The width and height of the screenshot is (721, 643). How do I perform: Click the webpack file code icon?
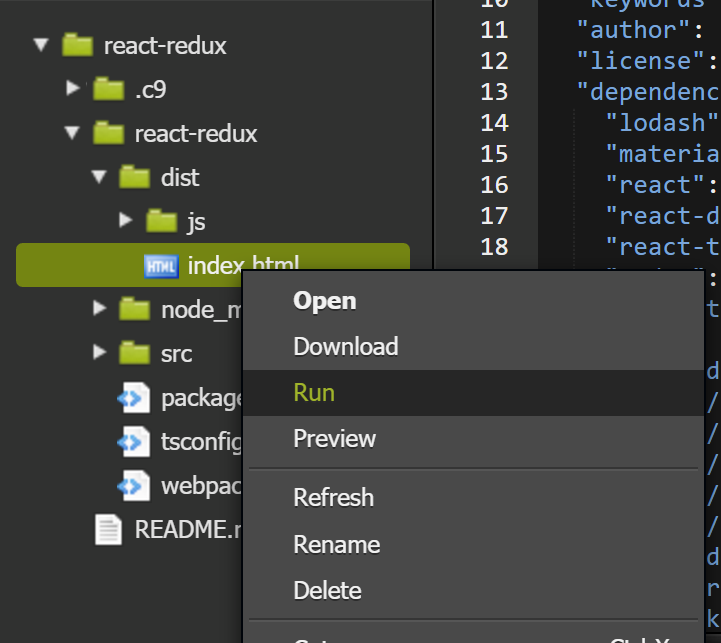tap(134, 486)
